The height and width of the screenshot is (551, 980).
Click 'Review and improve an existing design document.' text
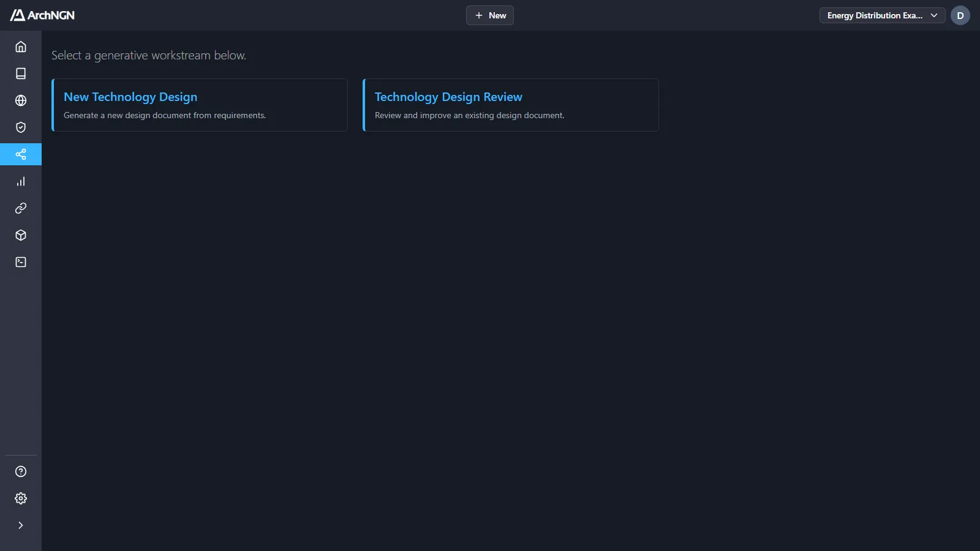pos(470,115)
